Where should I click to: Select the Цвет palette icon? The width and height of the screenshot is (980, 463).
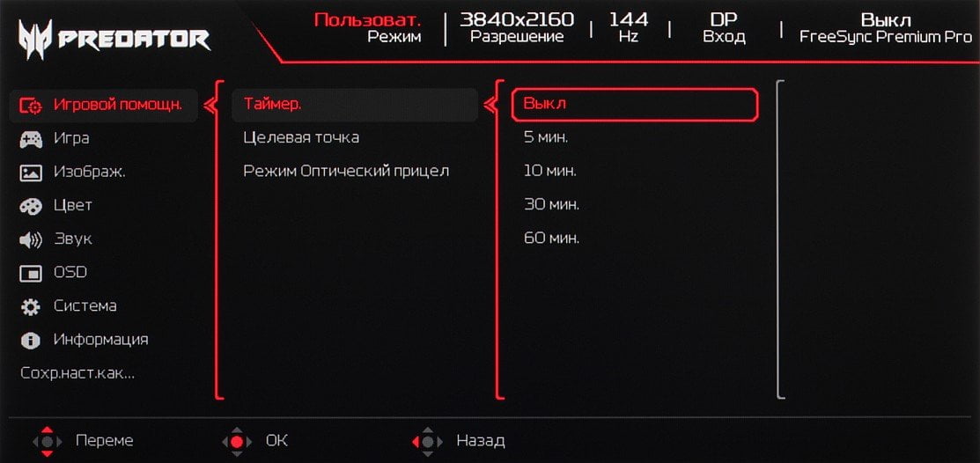tap(31, 206)
